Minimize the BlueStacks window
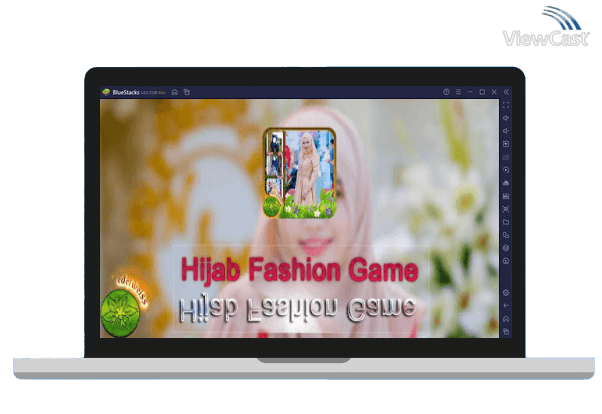 click(470, 92)
